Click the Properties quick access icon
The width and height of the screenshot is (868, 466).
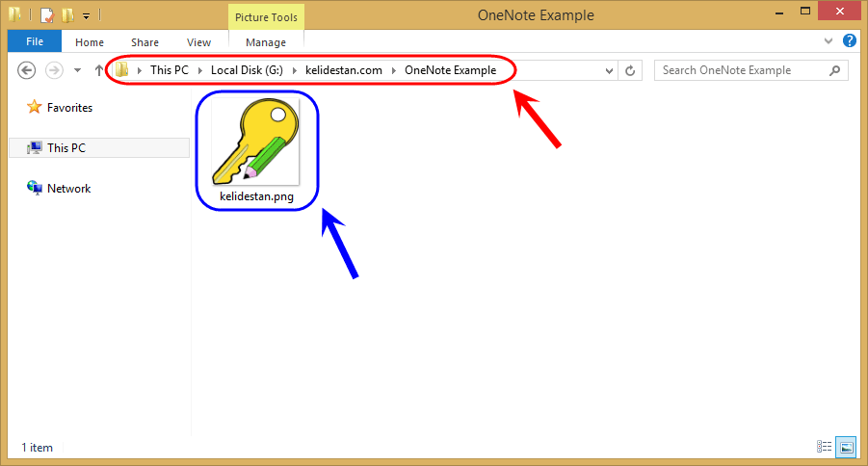(x=47, y=15)
